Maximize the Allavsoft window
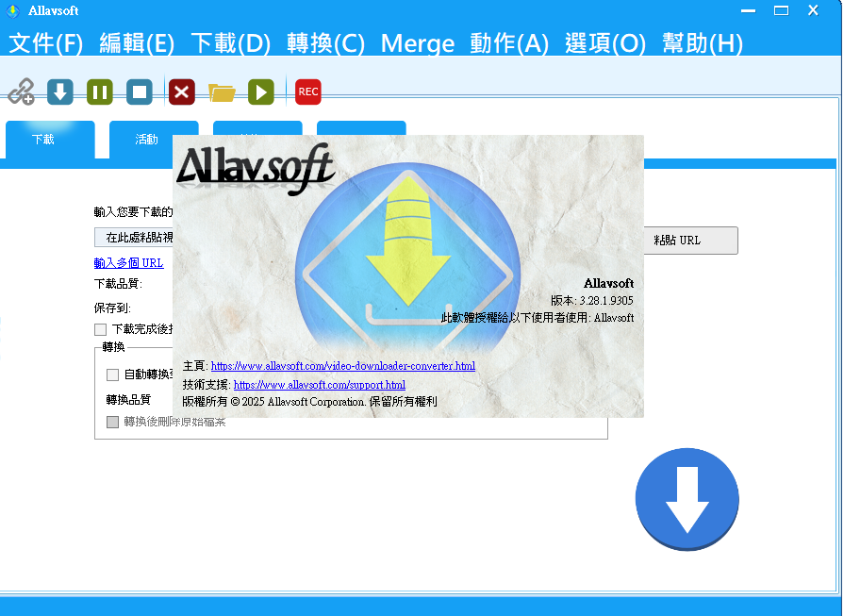Viewport: 844px width, 616px height. coord(781,10)
